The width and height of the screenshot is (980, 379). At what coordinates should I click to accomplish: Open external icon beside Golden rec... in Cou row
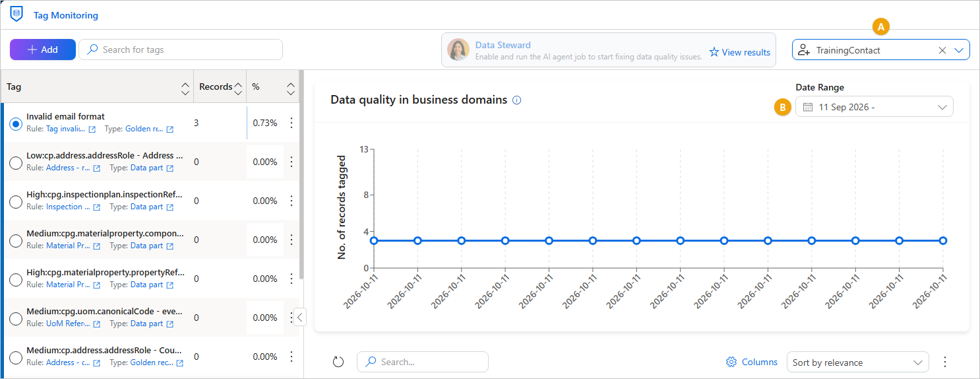point(179,363)
